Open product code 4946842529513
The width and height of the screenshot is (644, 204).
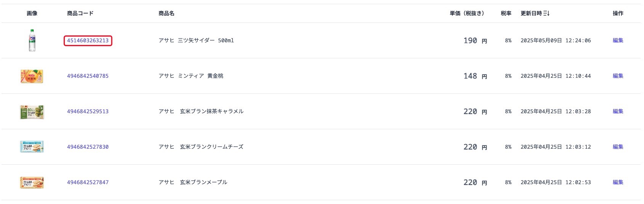88,111
